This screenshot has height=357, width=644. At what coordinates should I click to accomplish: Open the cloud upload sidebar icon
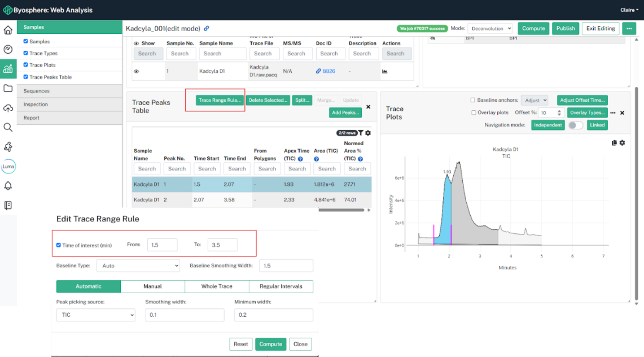(x=8, y=108)
